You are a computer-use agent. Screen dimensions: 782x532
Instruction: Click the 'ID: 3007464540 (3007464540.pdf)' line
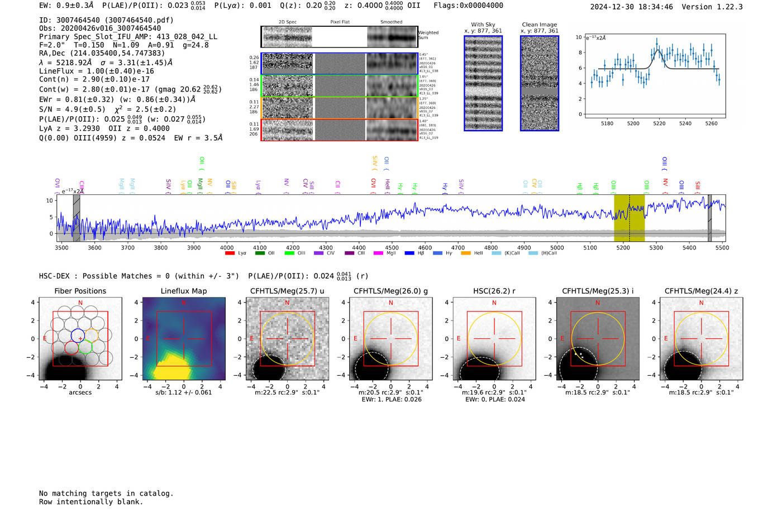pyautogui.click(x=106, y=20)
